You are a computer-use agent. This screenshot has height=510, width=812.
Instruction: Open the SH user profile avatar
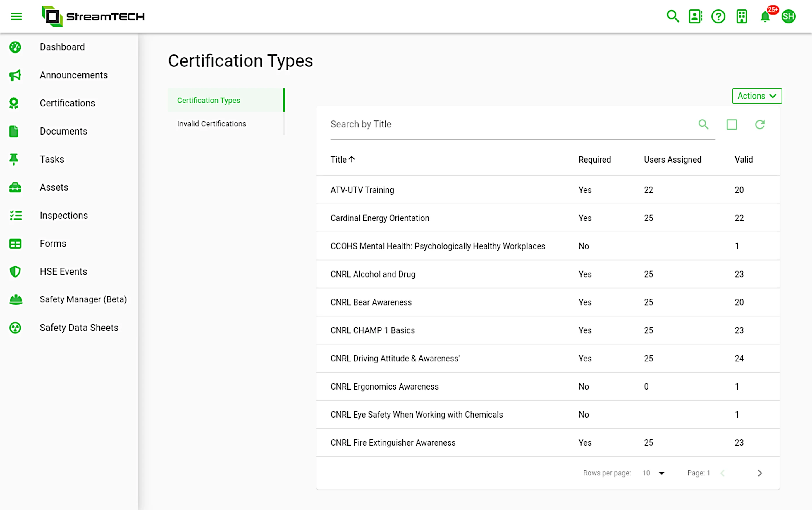click(788, 16)
